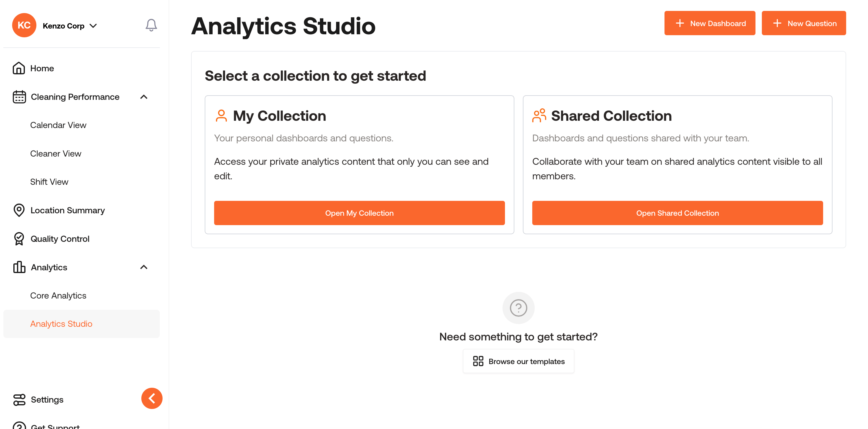Collapse the sidebar with orange arrow button
Screen dimensions: 868x429
[x=152, y=398]
